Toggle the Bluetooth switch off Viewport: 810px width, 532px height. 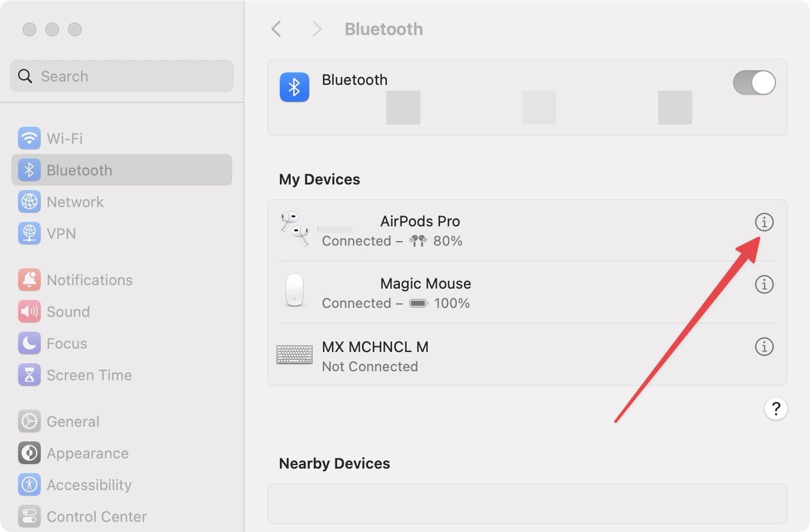753,83
